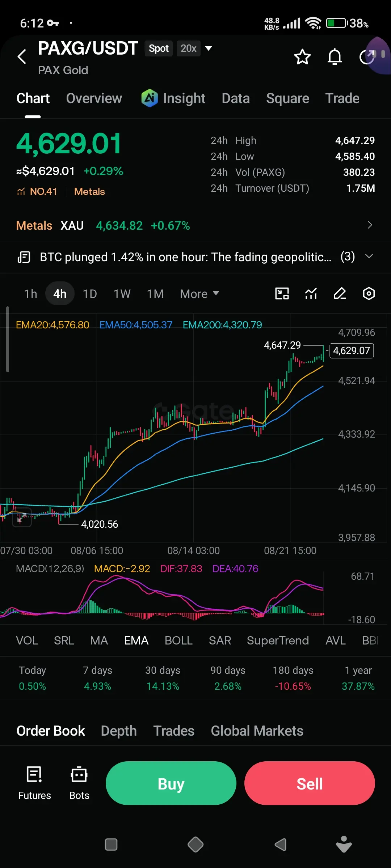
Task: Select the 1M timeframe
Action: [x=155, y=294]
